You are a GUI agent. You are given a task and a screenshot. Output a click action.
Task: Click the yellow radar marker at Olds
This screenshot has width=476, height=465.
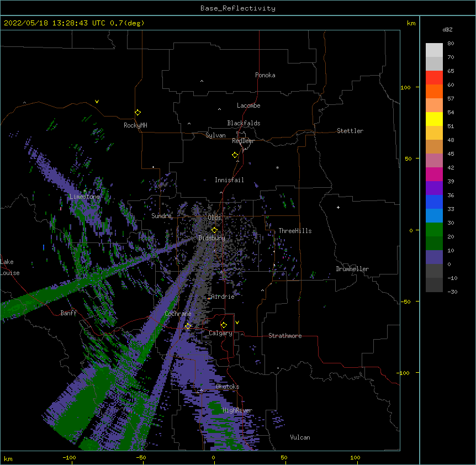214,230
